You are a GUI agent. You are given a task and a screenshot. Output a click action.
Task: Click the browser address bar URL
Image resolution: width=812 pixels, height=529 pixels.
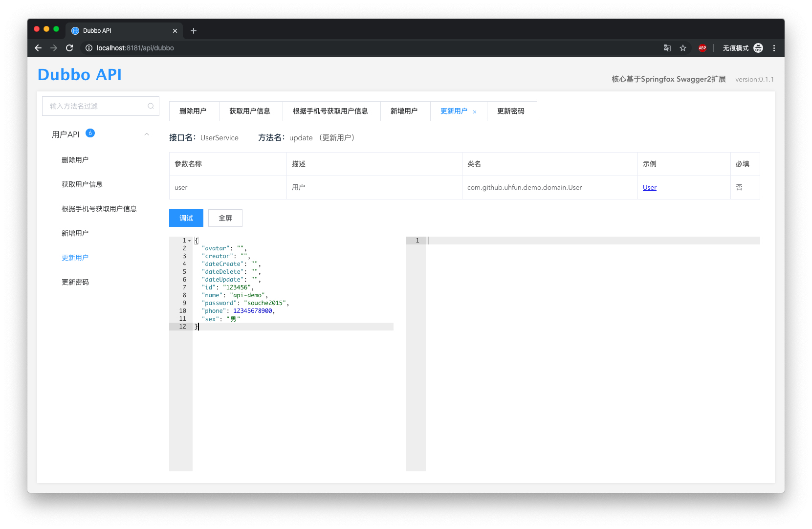click(135, 48)
